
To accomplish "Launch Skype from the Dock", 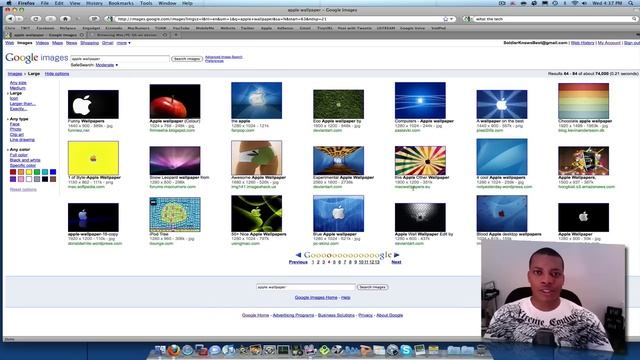I will click(x=406, y=350).
